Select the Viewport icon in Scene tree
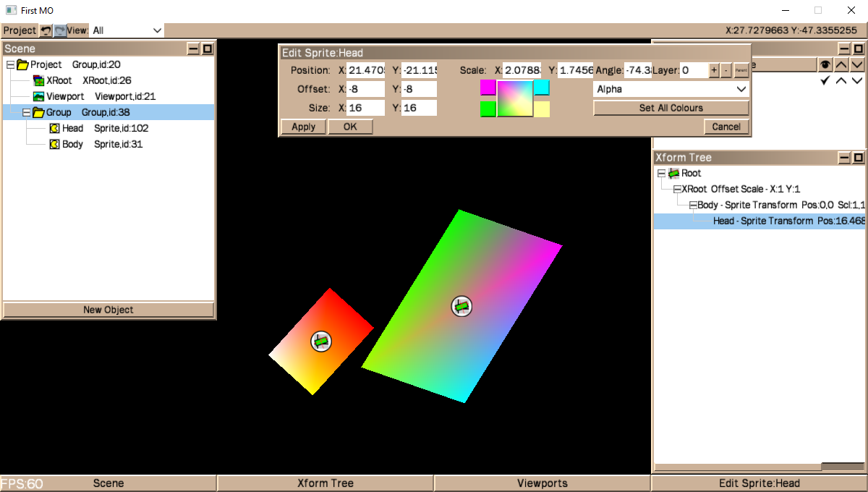868x492 pixels. point(39,96)
